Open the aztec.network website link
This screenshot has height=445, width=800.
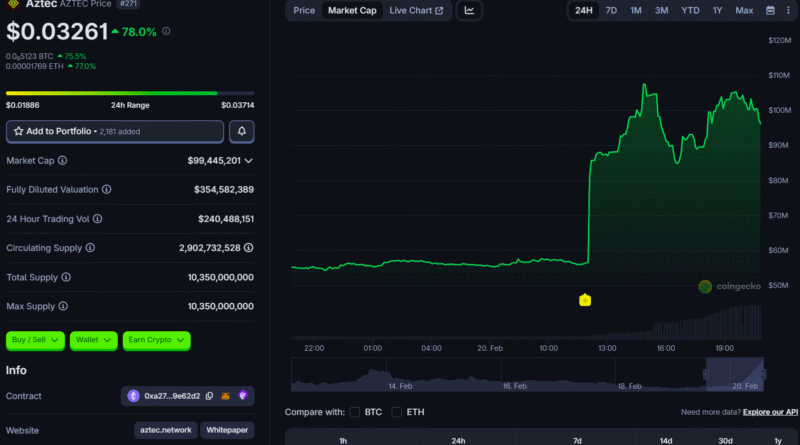point(166,430)
